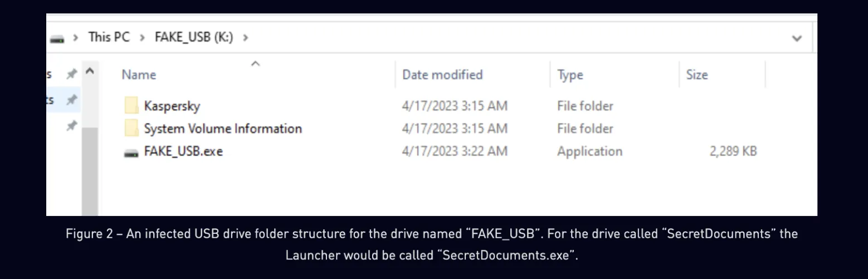Select the System Volume Information folder name
868x279 pixels.
pos(223,128)
